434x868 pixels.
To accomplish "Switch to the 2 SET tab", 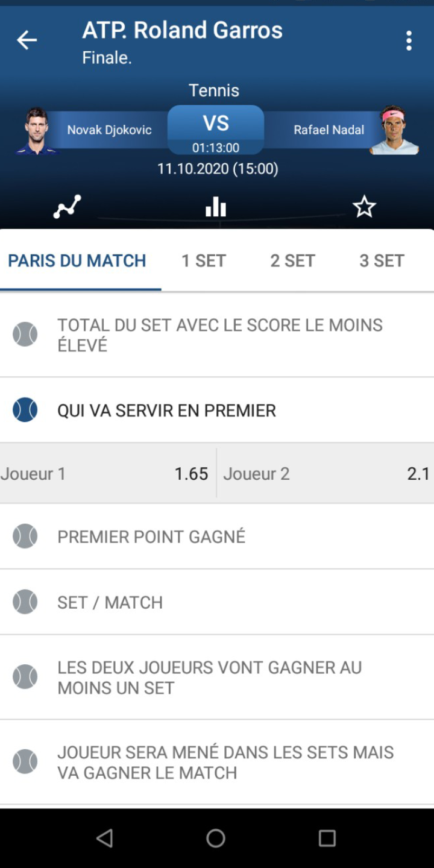I will [292, 260].
